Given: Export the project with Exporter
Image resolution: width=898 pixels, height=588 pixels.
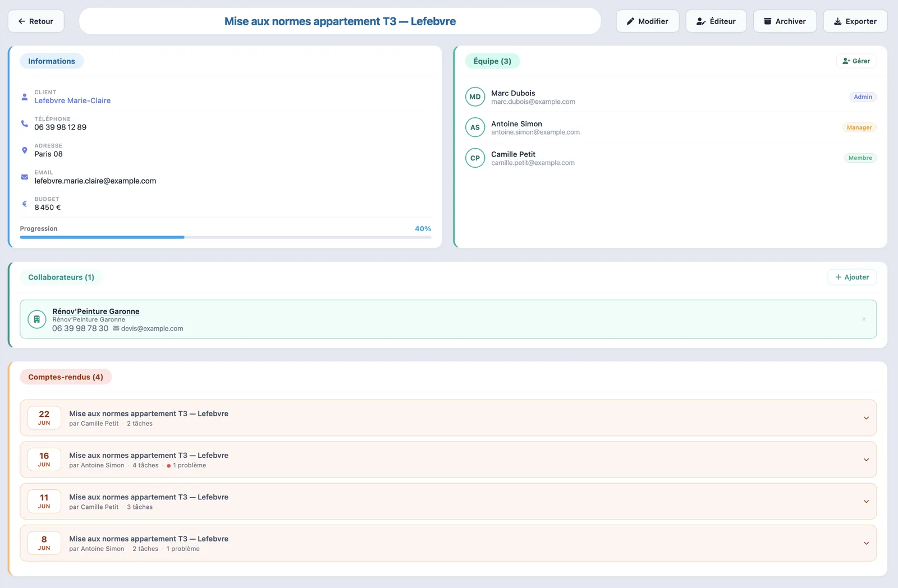Looking at the screenshot, I should coord(855,21).
